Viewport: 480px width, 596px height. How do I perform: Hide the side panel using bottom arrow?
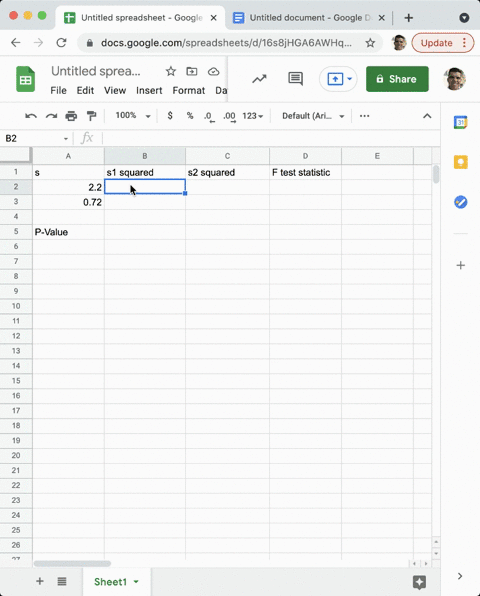pos(460,576)
